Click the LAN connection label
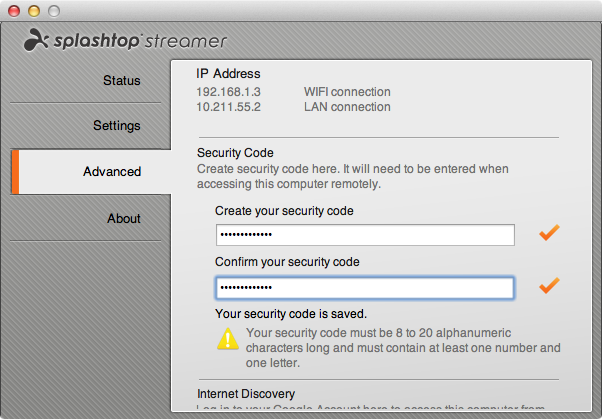Image resolution: width=602 pixels, height=419 pixels. (347, 107)
